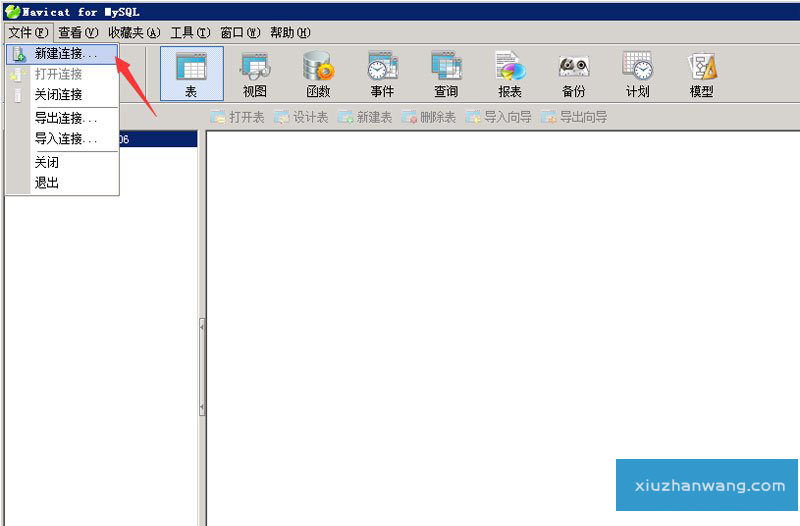Select 导入连接 from the File menu
Image resolution: width=800 pixels, height=526 pixels.
coord(66,139)
